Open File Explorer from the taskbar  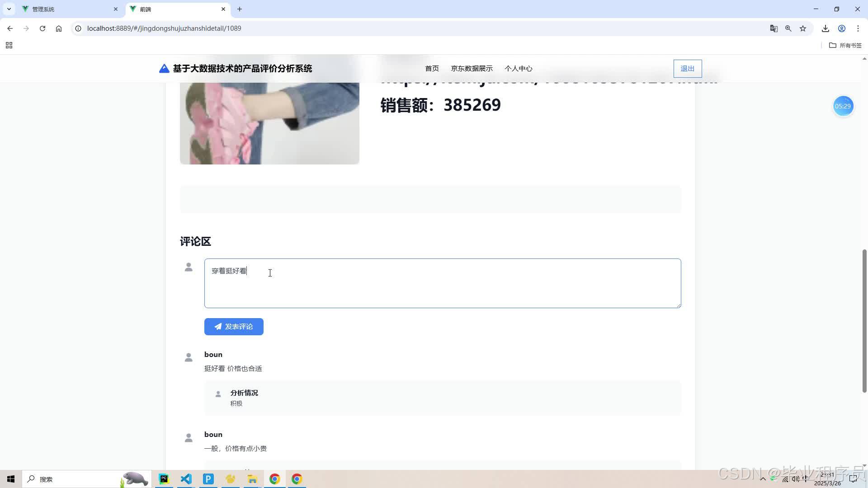click(x=252, y=479)
